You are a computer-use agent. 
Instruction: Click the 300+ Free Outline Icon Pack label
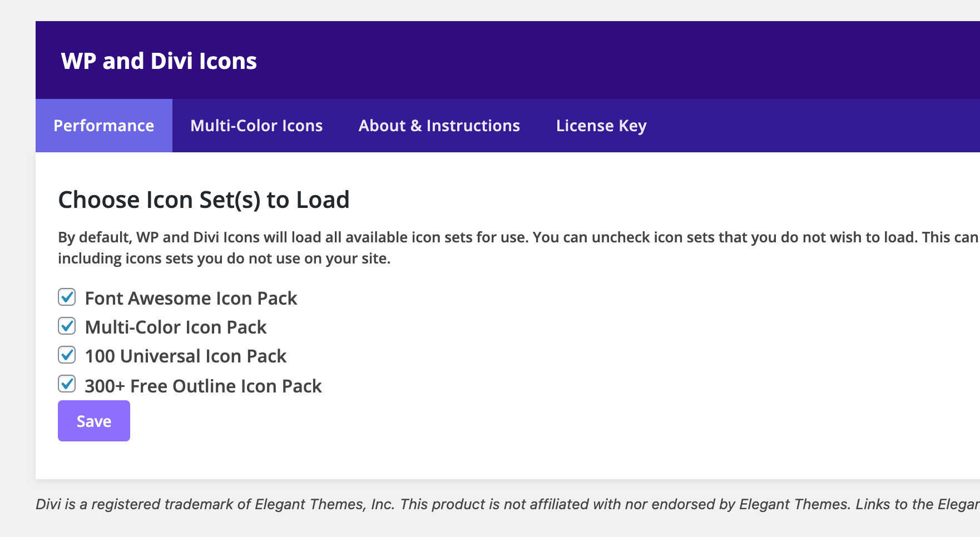coord(203,386)
